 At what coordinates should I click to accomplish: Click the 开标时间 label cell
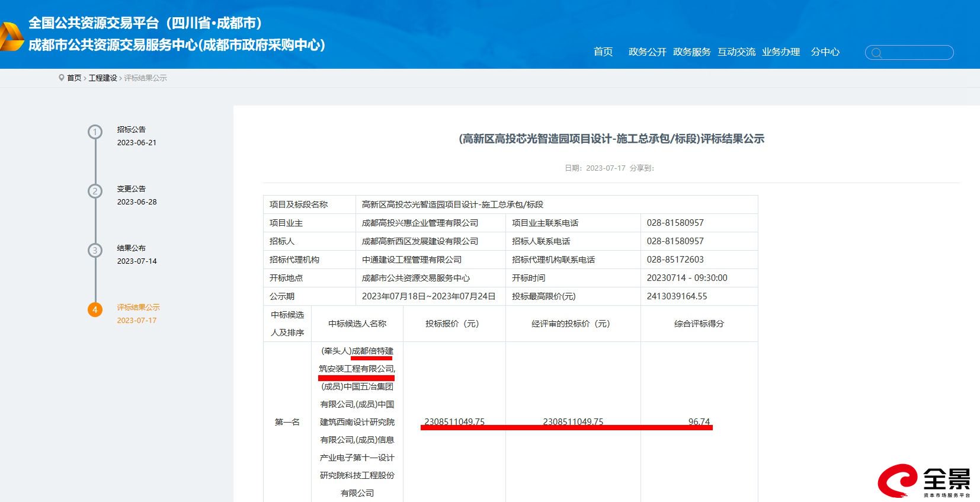tap(573, 278)
